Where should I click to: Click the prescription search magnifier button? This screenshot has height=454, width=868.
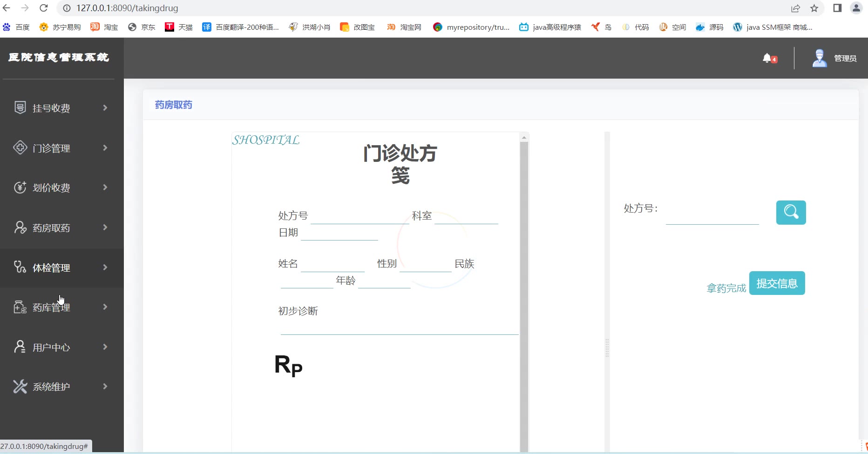pos(791,213)
